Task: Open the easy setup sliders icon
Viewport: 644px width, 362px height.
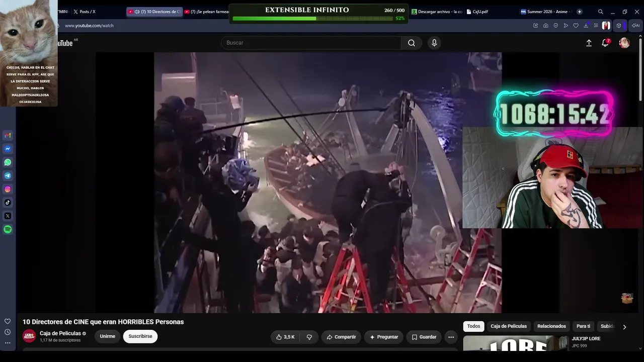Action: (x=596, y=26)
